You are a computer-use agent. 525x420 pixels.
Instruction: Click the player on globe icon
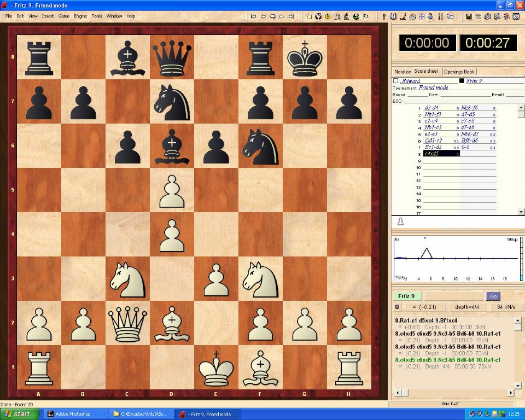[431, 16]
